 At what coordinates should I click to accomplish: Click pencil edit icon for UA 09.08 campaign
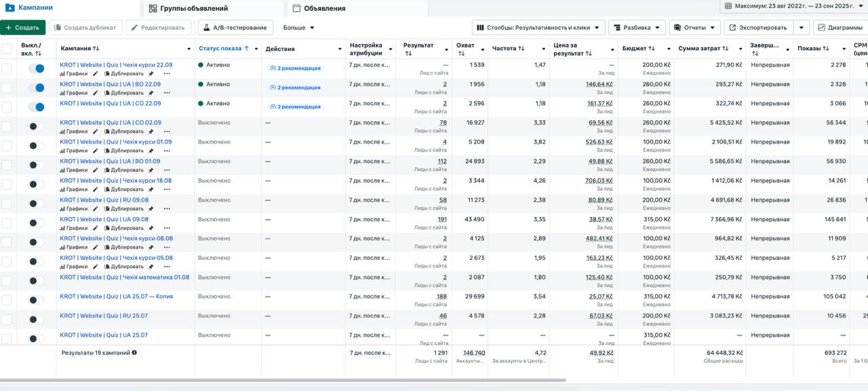pyautogui.click(x=96, y=228)
